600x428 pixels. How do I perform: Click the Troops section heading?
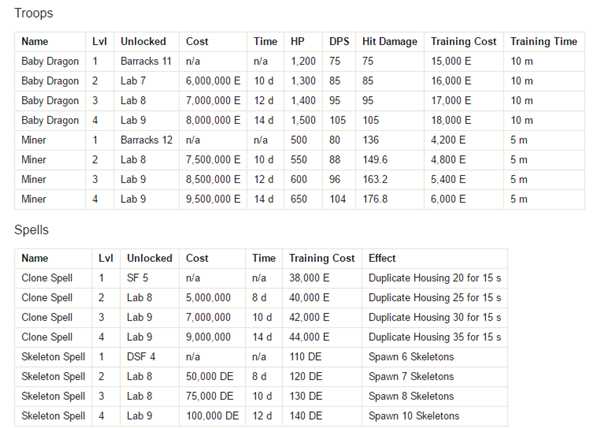coord(34,13)
